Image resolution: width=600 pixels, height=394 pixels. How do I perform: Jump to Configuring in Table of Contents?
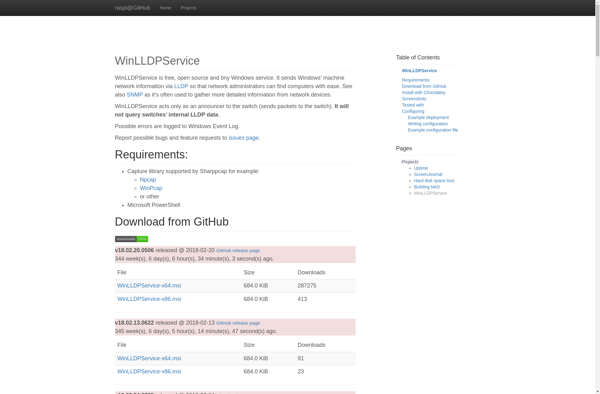tap(413, 111)
